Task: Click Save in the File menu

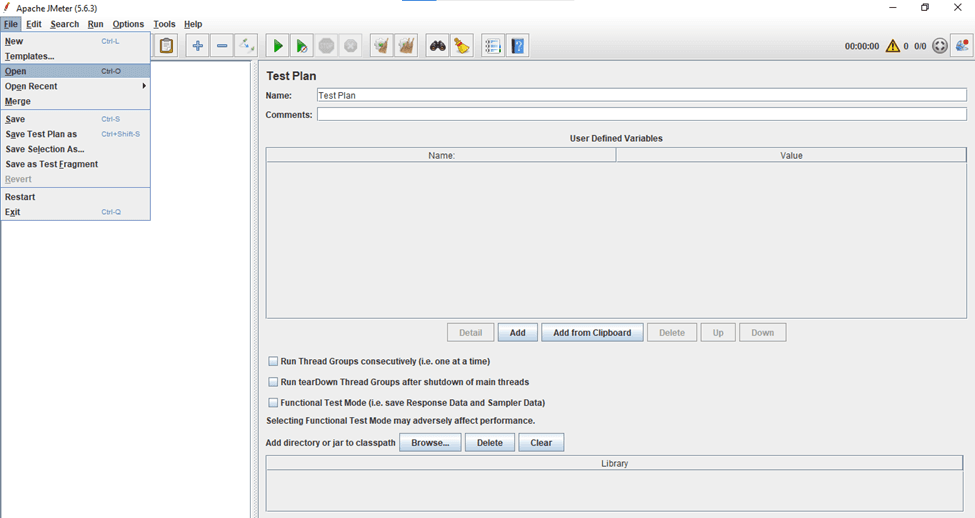Action: coord(75,119)
